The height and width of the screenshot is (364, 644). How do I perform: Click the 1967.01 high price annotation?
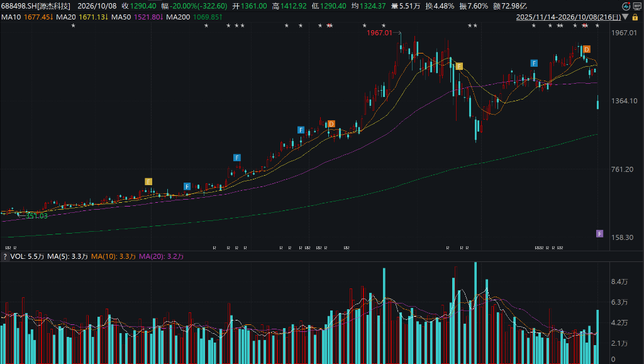(379, 33)
